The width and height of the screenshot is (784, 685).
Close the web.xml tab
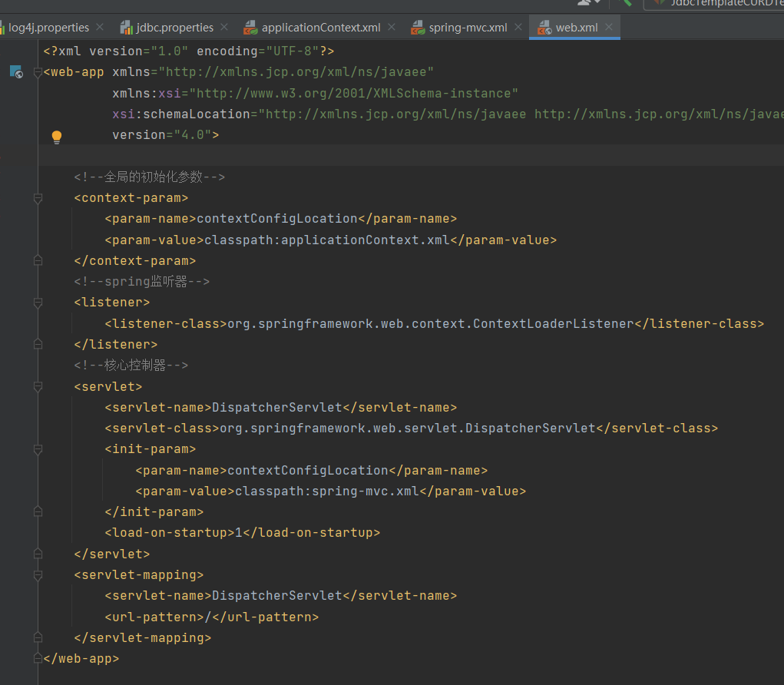(608, 27)
